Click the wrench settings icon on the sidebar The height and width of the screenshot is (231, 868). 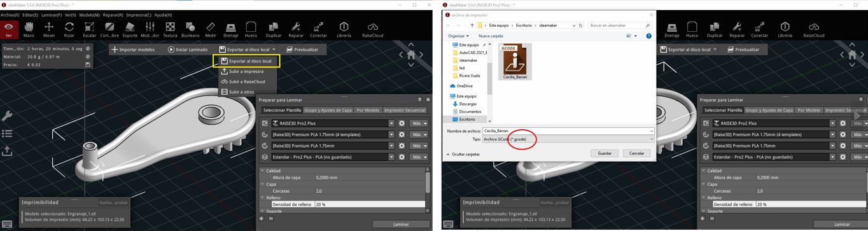7,116
